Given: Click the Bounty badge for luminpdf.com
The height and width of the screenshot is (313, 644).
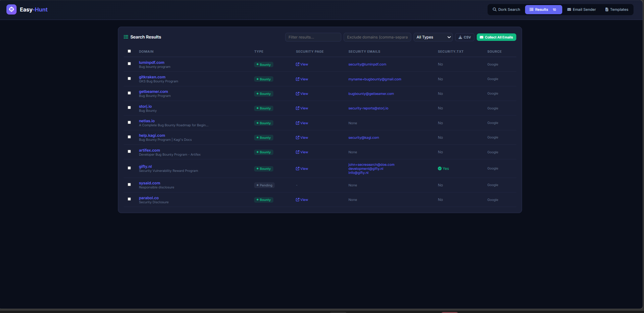Looking at the screenshot, I should 264,64.
